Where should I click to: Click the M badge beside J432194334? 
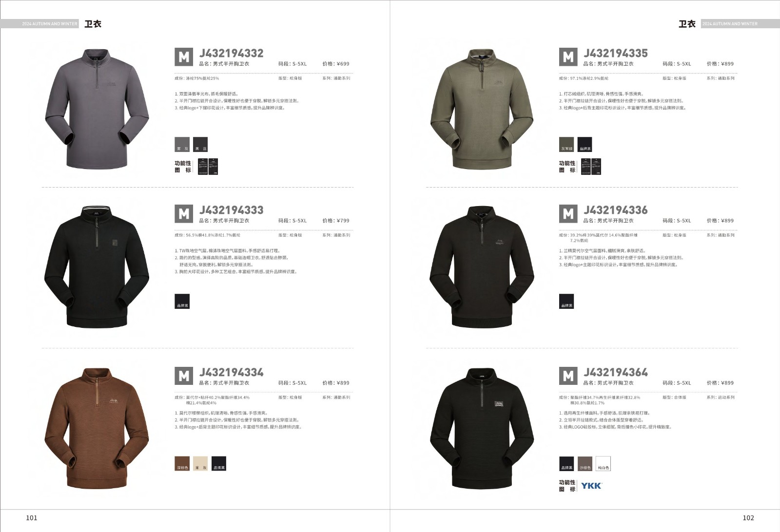click(184, 376)
